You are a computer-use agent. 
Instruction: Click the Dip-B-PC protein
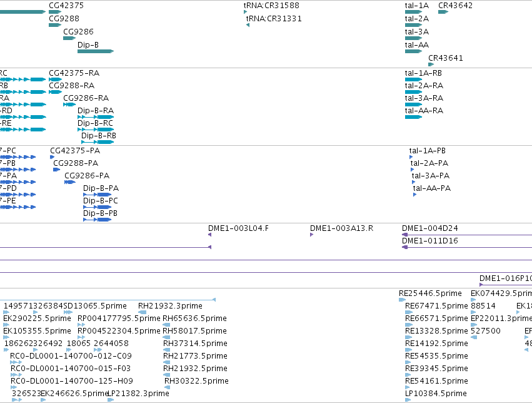(x=97, y=207)
